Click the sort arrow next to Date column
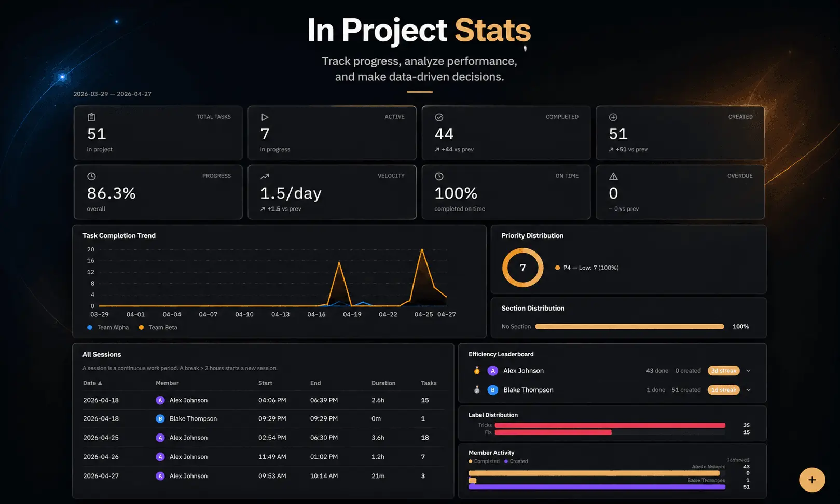This screenshot has width=840, height=504. (100, 383)
